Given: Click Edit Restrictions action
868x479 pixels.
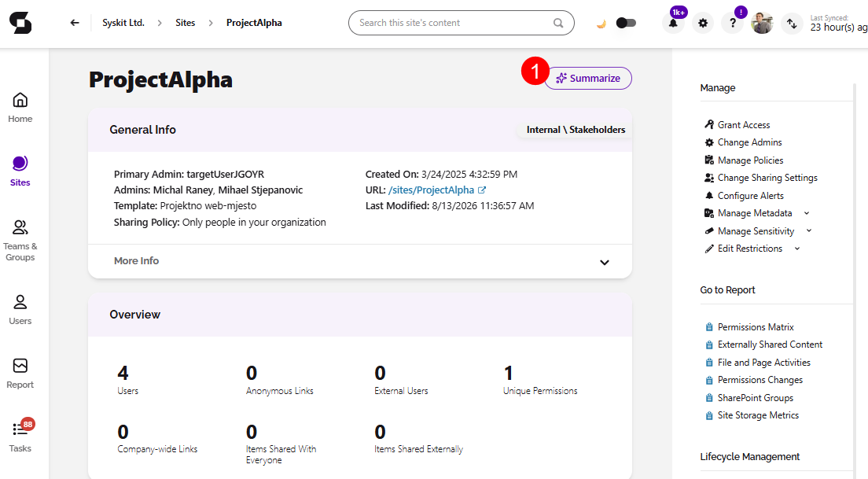Looking at the screenshot, I should [x=744, y=249].
